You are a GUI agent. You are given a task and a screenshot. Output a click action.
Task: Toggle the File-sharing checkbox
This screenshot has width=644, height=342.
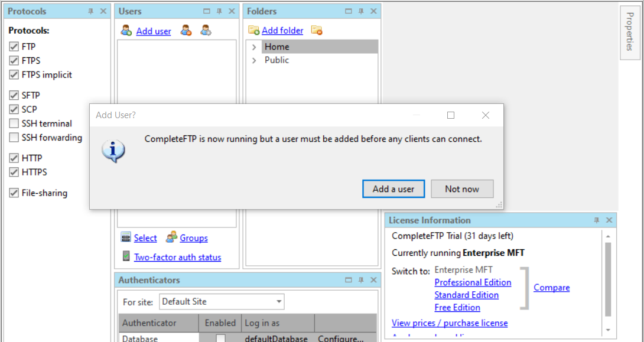click(14, 193)
